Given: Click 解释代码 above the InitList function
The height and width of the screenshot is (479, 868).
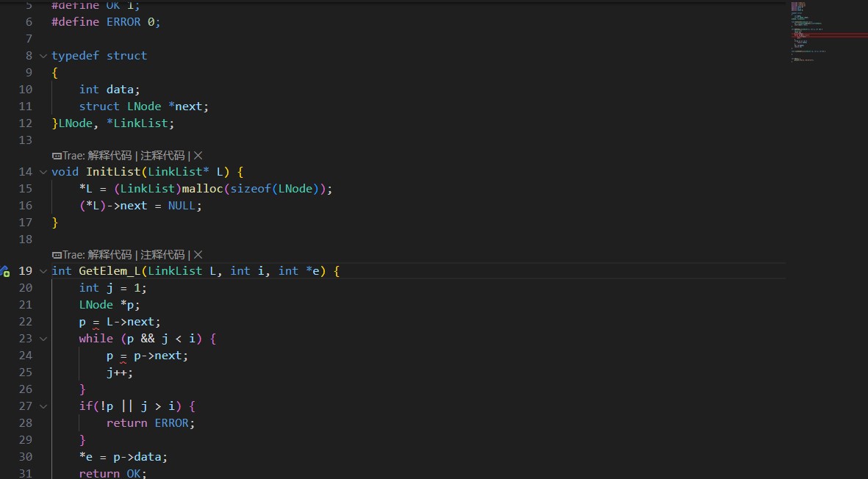Looking at the screenshot, I should [110, 156].
